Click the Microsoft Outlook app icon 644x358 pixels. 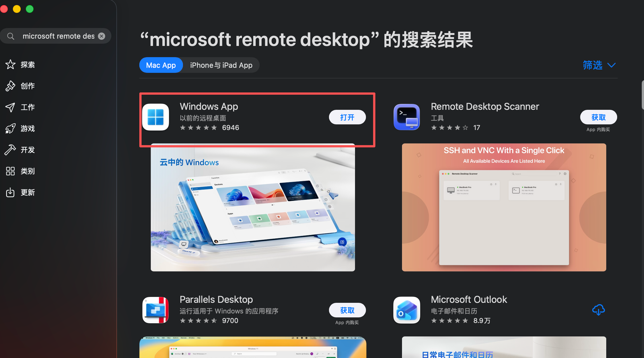[x=407, y=310]
